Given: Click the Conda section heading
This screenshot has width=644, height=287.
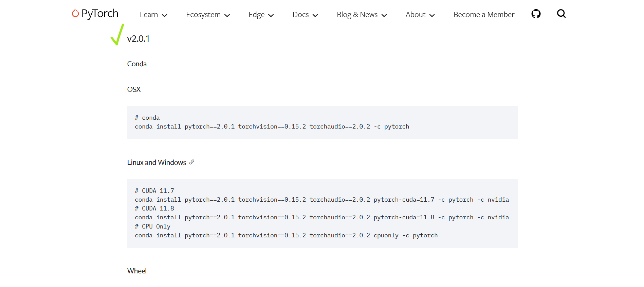Looking at the screenshot, I should [x=137, y=64].
